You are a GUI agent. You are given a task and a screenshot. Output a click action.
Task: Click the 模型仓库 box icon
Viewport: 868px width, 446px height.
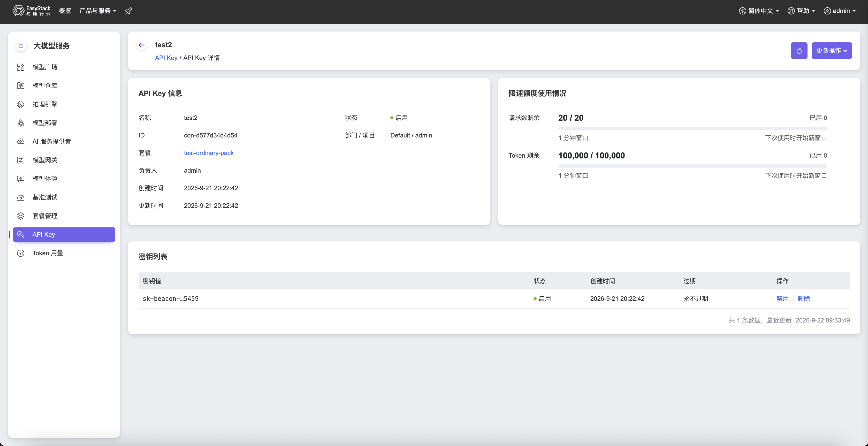click(x=21, y=86)
